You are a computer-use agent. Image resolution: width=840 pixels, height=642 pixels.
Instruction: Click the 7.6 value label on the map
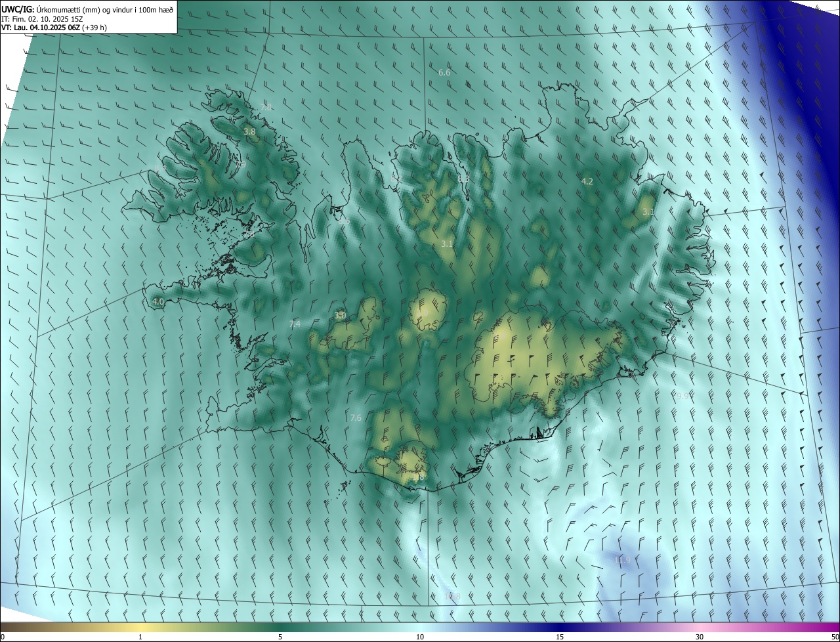tap(356, 417)
